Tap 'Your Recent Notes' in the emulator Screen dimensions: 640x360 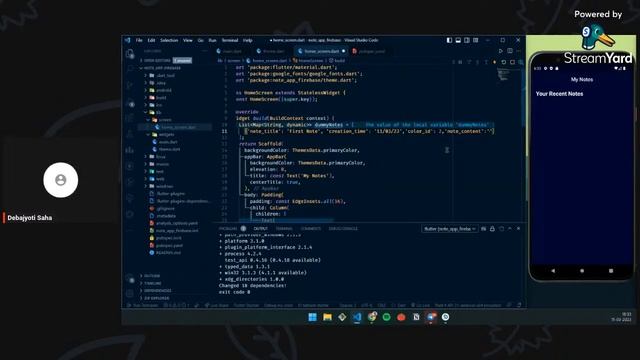[559, 94]
